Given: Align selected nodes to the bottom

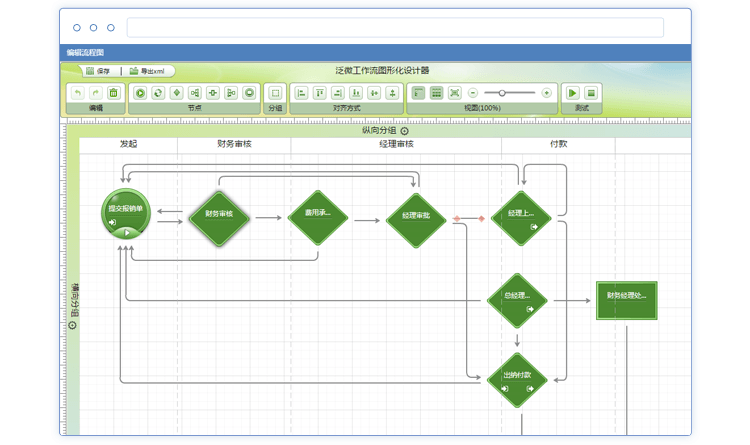Looking at the screenshot, I should 356,93.
